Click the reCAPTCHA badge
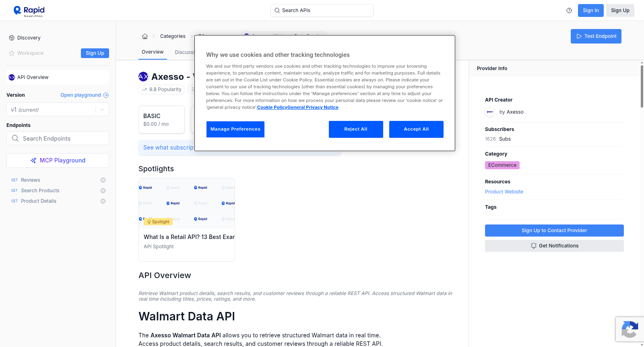 (630, 329)
